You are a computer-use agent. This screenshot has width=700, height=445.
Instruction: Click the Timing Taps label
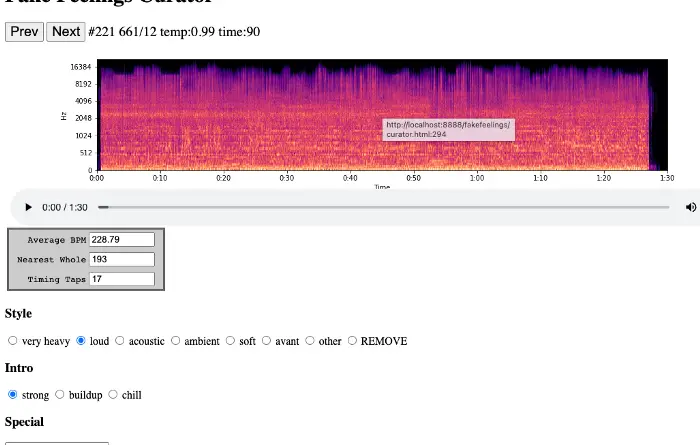57,279
